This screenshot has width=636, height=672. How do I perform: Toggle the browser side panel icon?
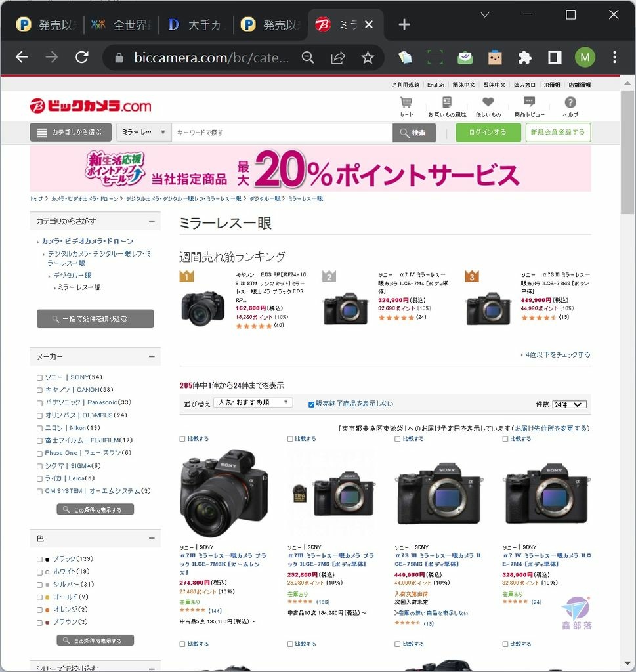[555, 58]
